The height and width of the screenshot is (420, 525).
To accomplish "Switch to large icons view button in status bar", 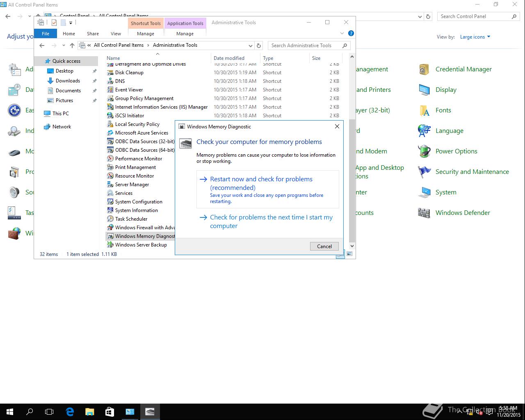I will [349, 254].
